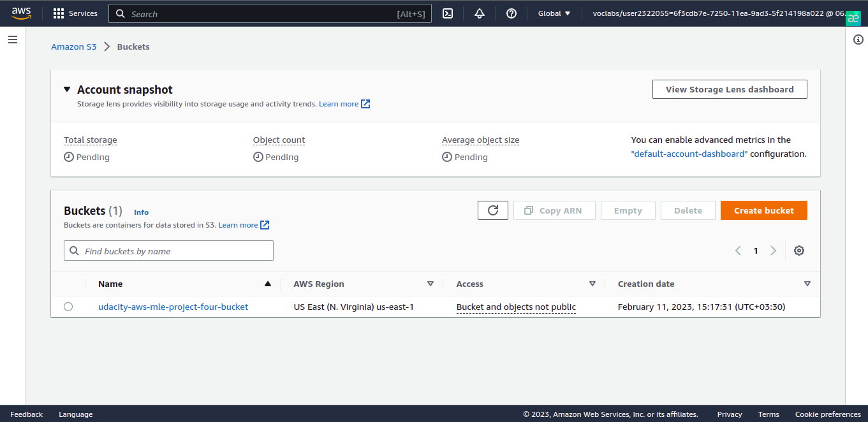Open bucket table preferences gear
Screen dimensions: 868x422
click(x=798, y=251)
